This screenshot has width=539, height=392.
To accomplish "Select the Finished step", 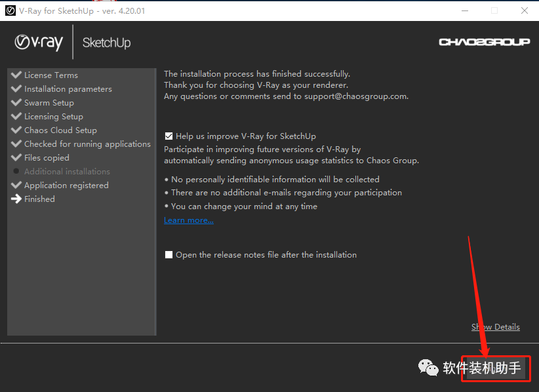I will [x=39, y=199].
